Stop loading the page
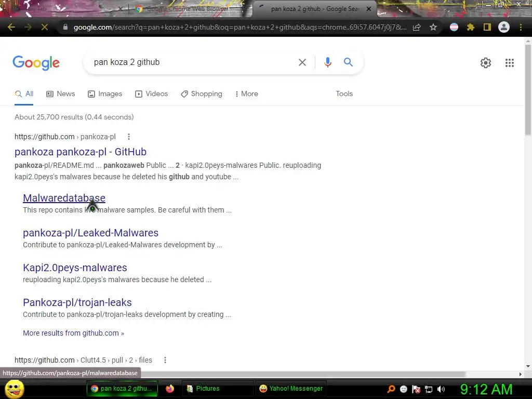 pyautogui.click(x=45, y=27)
